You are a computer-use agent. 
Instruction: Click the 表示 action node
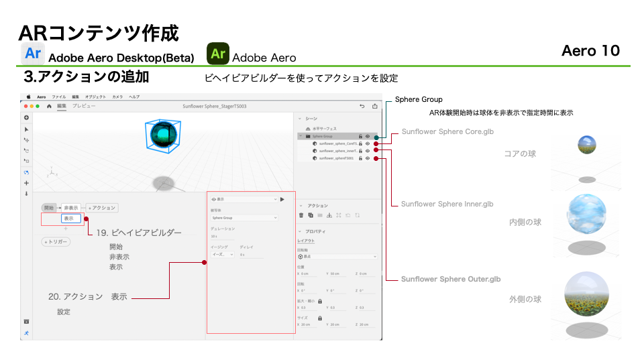click(70, 219)
